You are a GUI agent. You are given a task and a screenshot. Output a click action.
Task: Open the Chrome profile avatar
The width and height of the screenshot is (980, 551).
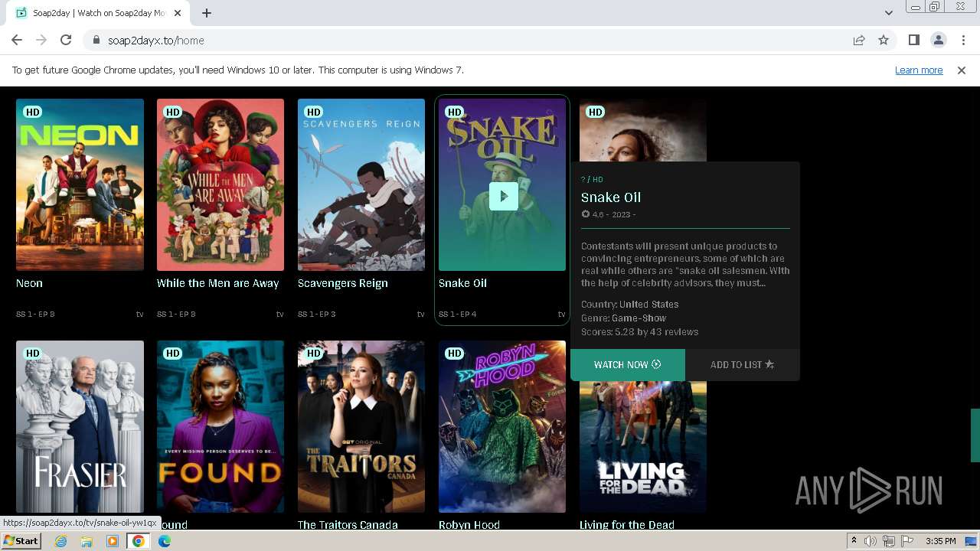point(938,40)
